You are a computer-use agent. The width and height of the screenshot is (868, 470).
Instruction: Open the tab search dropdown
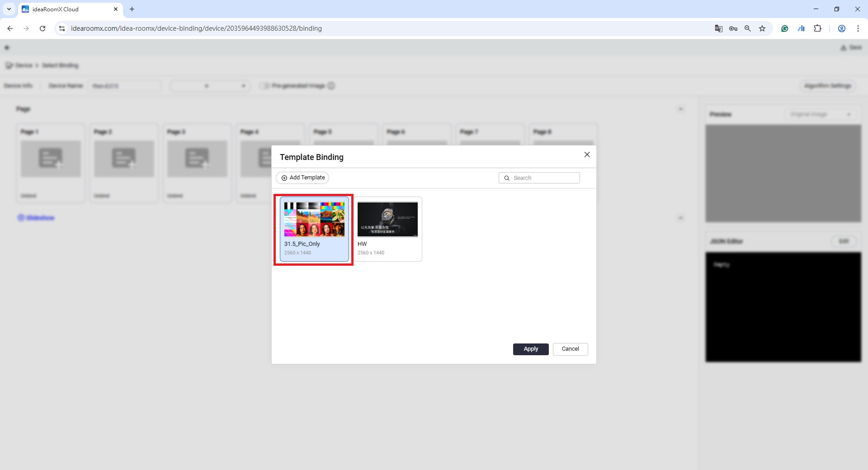point(9,9)
